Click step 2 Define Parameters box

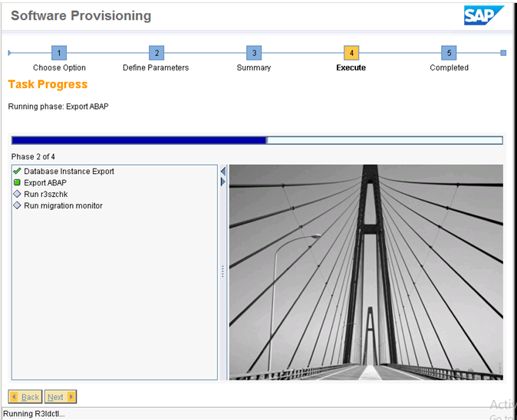coord(156,53)
